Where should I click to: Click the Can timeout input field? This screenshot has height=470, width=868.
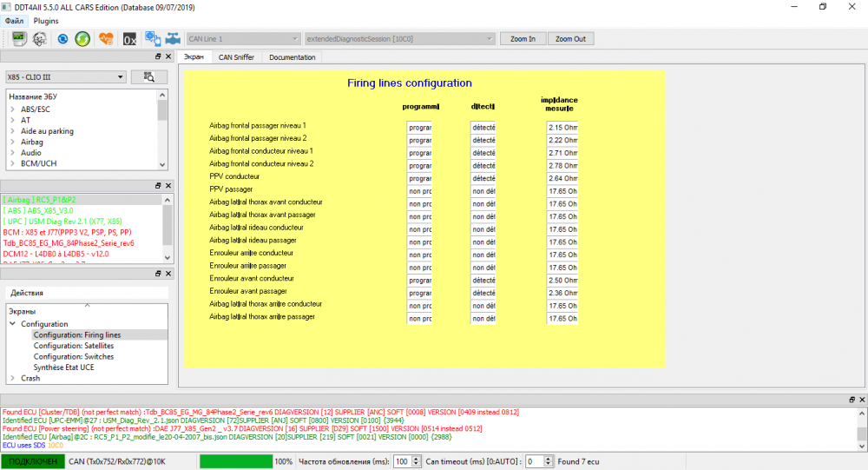pyautogui.click(x=535, y=461)
